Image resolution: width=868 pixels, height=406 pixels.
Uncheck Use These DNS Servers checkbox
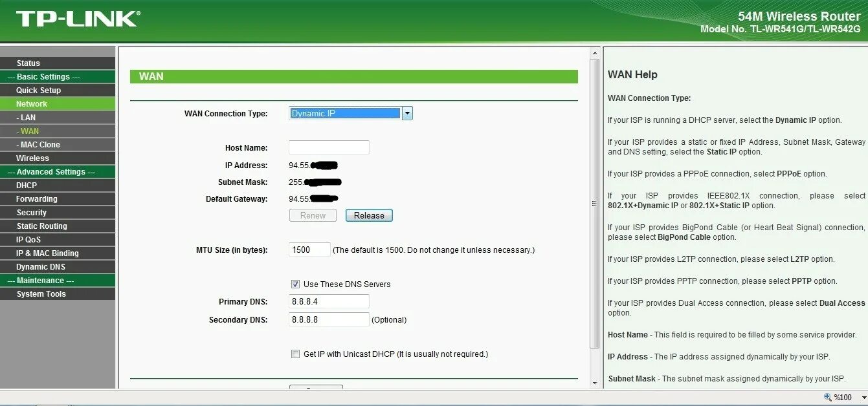[295, 284]
